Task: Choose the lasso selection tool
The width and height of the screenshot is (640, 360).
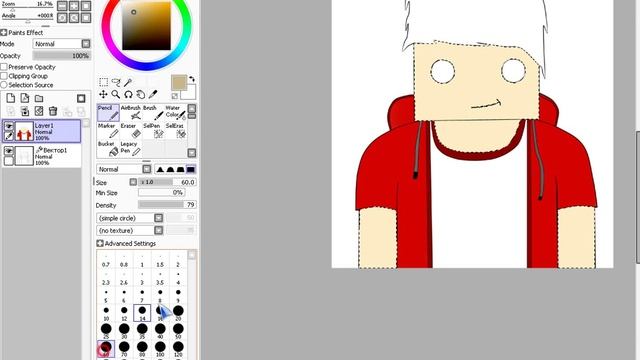Action: click(x=116, y=82)
